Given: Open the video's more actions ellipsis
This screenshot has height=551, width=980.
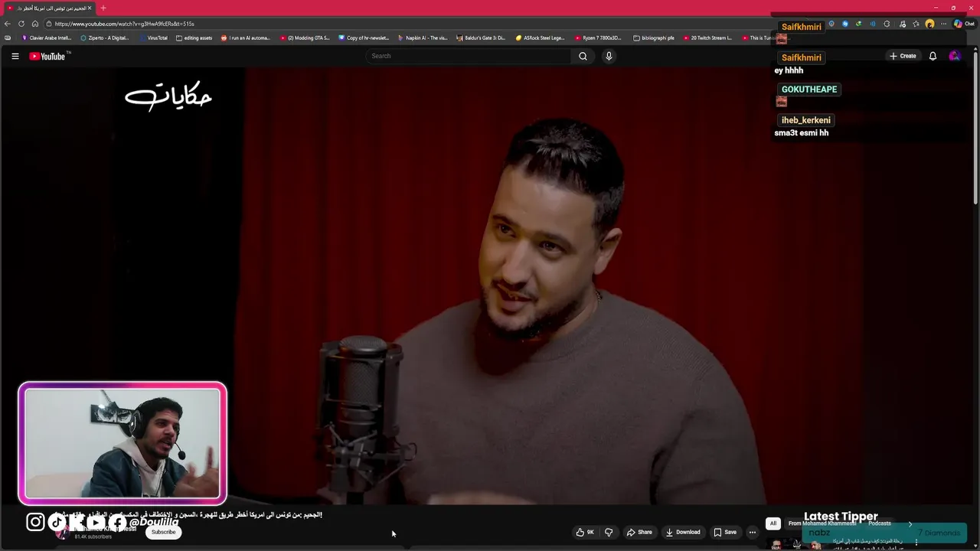Looking at the screenshot, I should click(752, 532).
